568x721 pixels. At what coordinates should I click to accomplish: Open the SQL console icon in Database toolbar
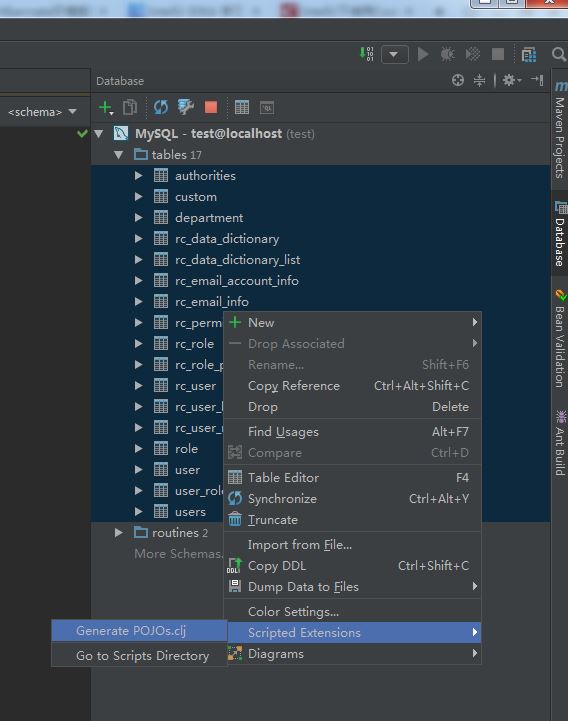(267, 108)
